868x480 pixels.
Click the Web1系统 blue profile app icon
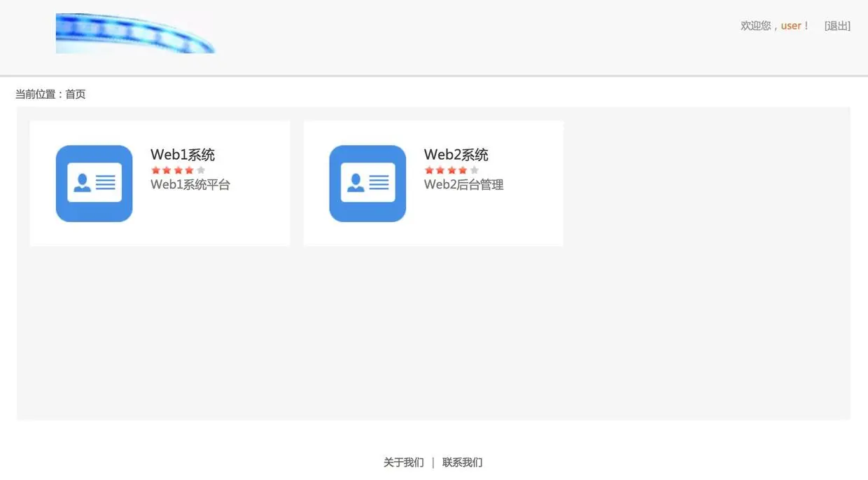[x=94, y=183]
